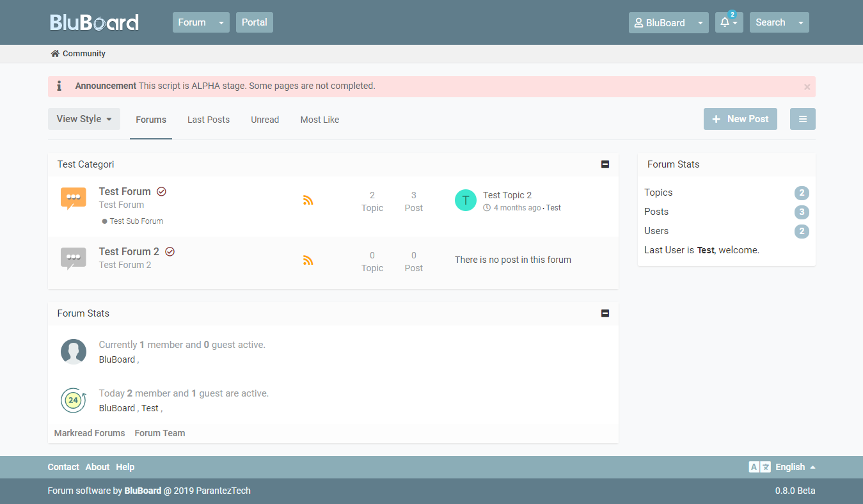Click the Users count badge in sidebar
The height and width of the screenshot is (504, 863).
click(802, 232)
